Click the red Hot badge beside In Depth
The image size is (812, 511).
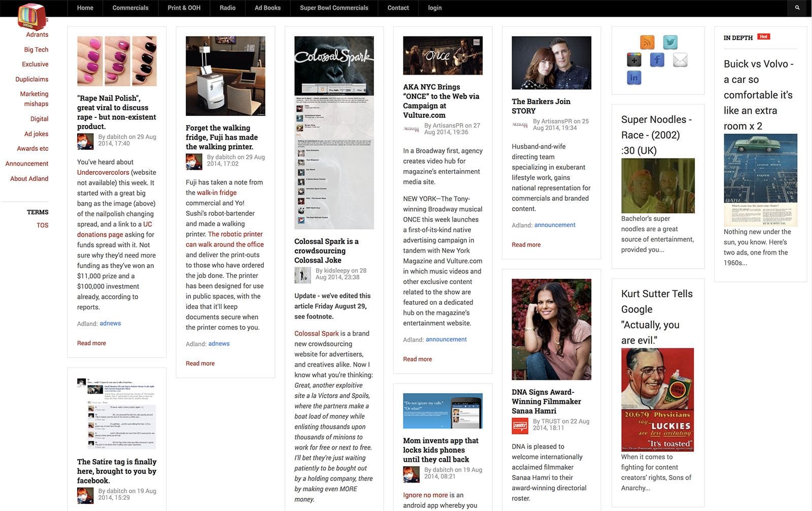763,37
